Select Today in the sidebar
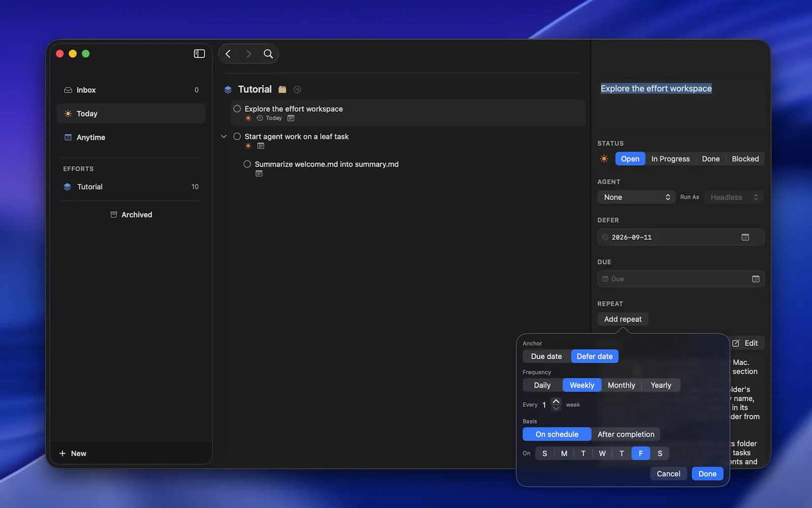 131,114
